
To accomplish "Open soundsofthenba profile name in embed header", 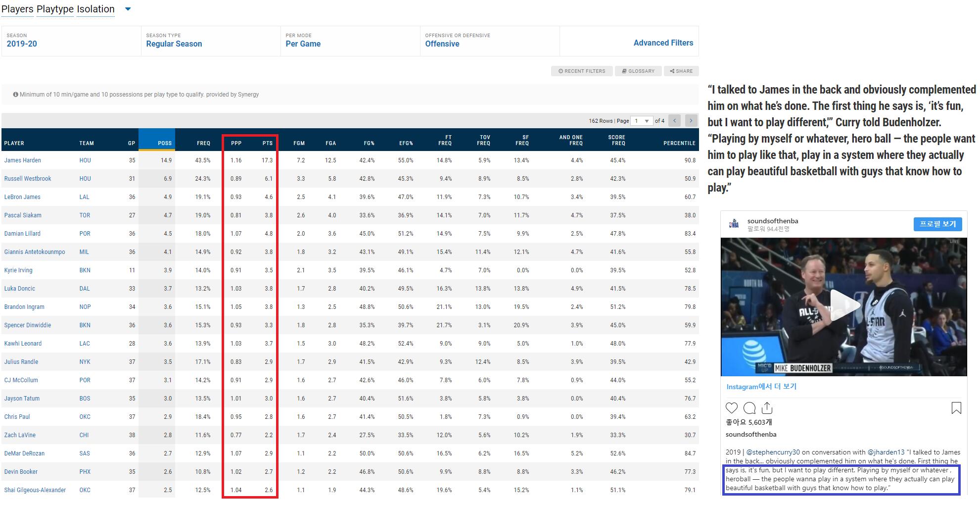I will 773,221.
